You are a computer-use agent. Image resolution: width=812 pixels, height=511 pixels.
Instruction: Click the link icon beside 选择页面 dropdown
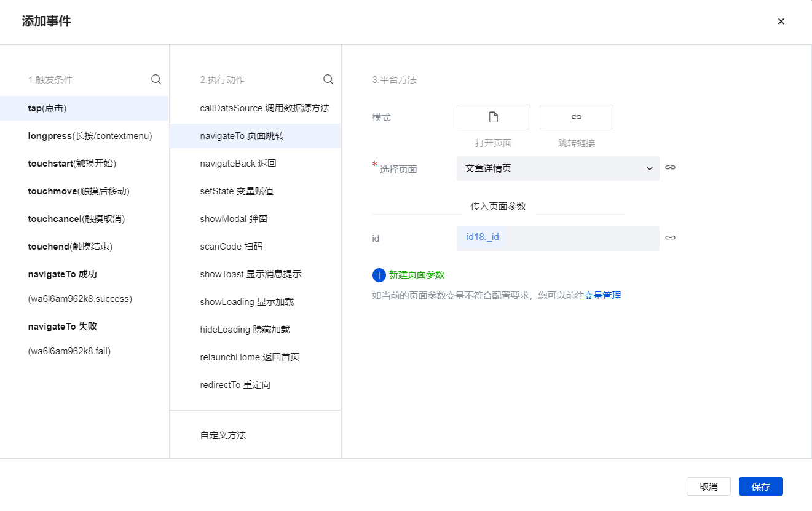[669, 168]
